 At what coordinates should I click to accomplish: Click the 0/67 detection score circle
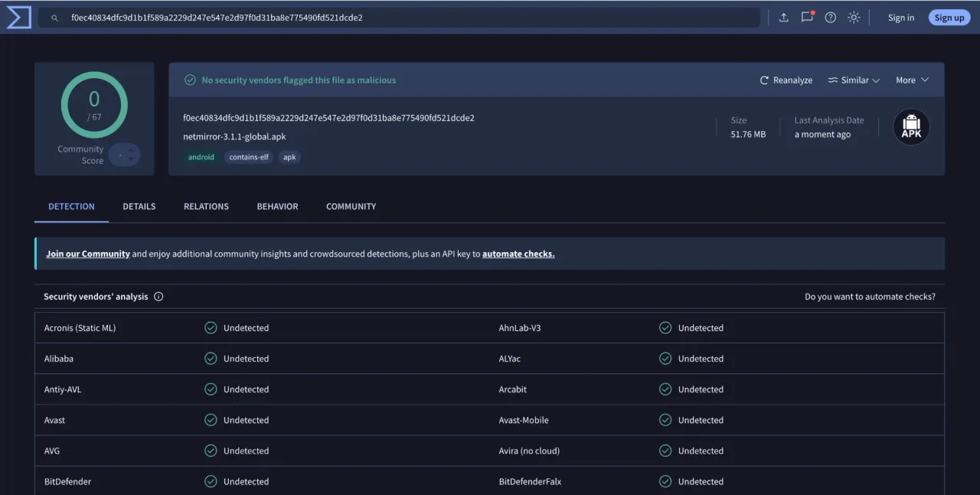94,105
